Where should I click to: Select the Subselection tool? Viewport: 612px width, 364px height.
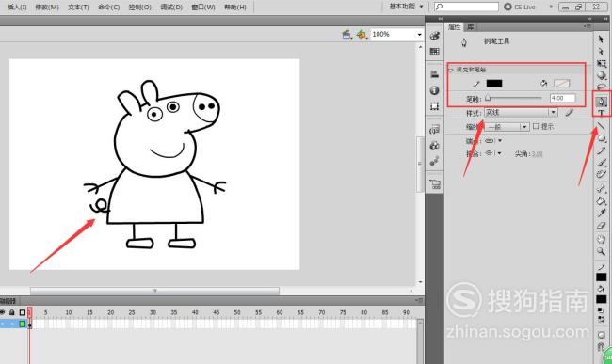click(601, 51)
